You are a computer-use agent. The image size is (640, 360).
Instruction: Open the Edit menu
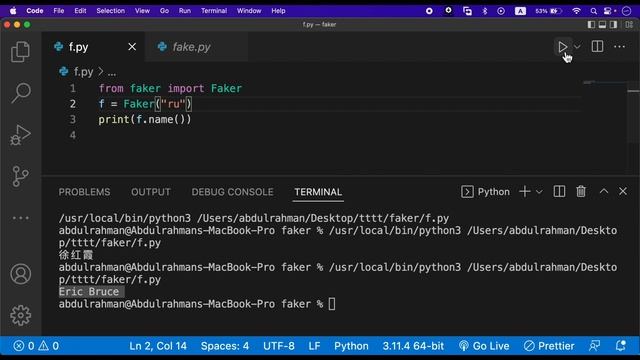(x=80, y=11)
